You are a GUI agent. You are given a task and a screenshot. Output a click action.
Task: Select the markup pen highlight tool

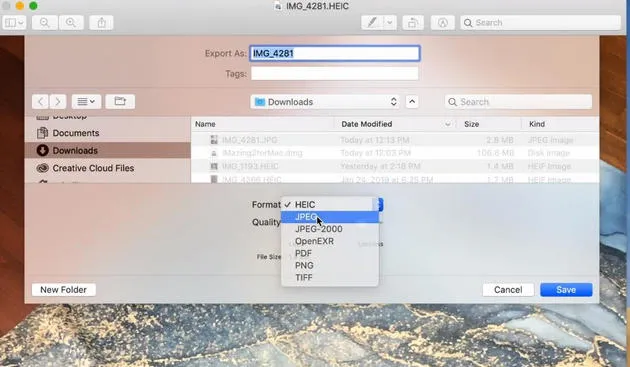tap(372, 23)
